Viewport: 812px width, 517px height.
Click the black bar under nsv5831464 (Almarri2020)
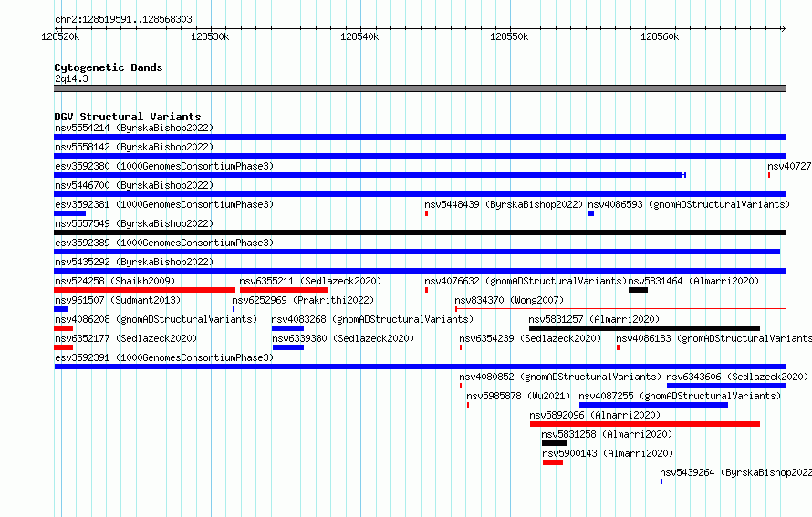tap(638, 290)
